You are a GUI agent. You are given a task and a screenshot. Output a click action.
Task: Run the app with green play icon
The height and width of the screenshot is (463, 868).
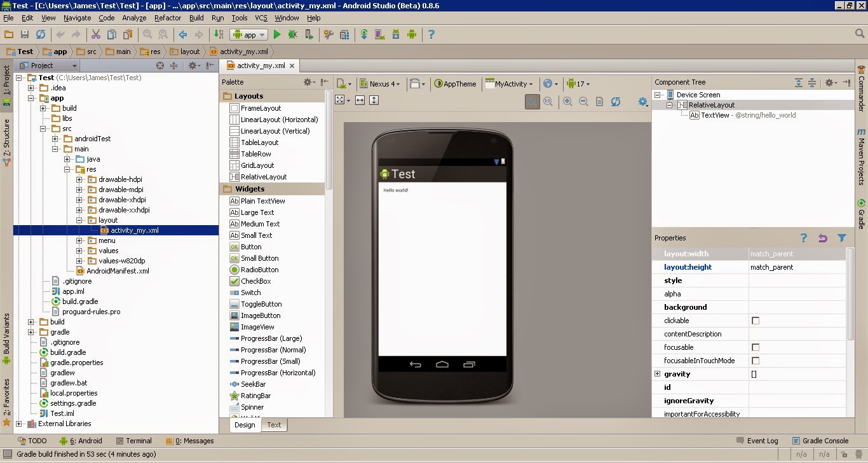point(277,35)
